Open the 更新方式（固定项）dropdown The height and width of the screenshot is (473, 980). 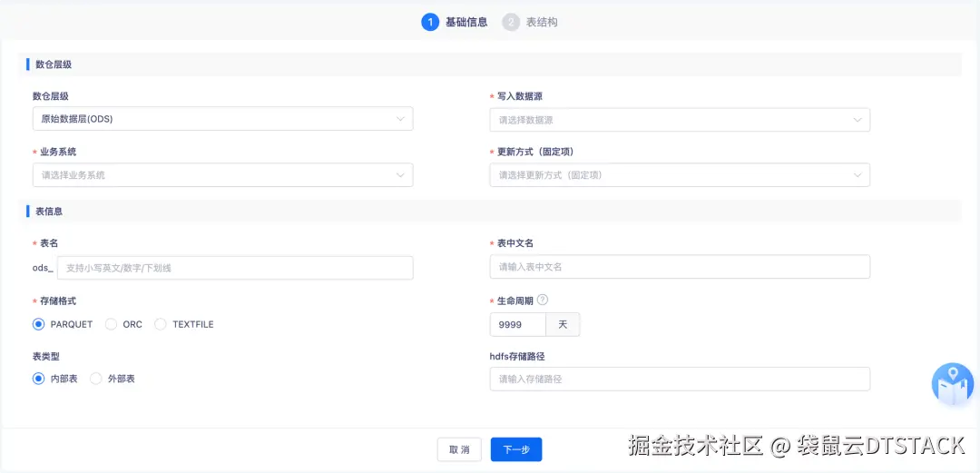tap(680, 175)
